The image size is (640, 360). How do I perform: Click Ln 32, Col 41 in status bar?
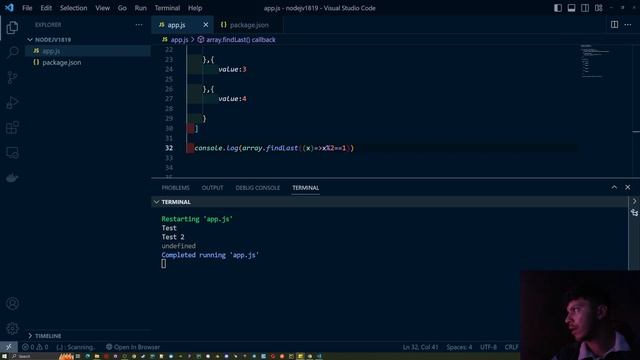coord(420,347)
